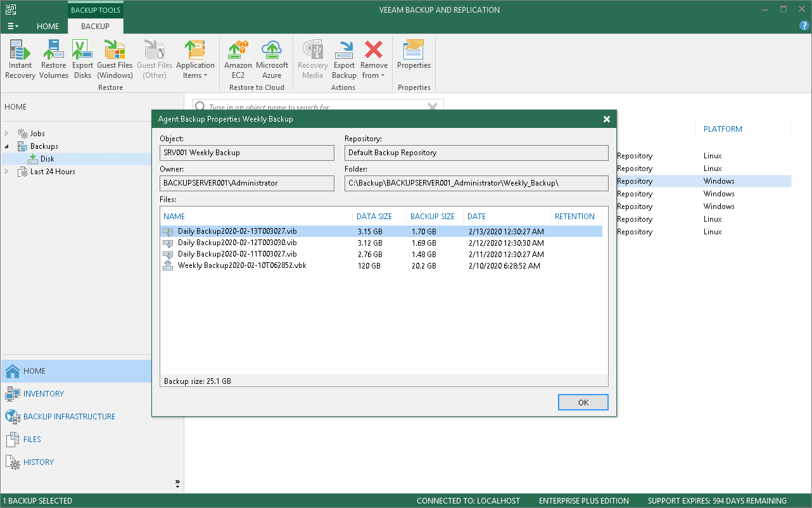This screenshot has width=812, height=508.
Task: Clear the search box with X
Action: click(x=433, y=107)
